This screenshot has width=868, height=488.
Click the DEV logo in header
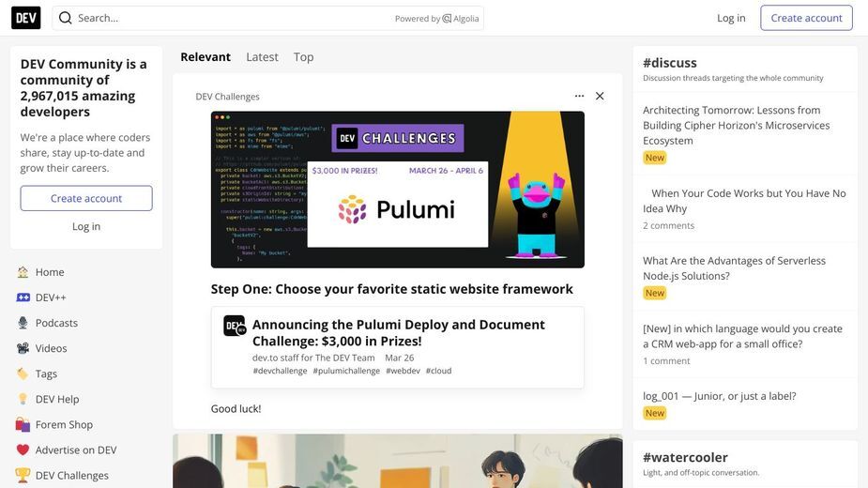tap(26, 18)
